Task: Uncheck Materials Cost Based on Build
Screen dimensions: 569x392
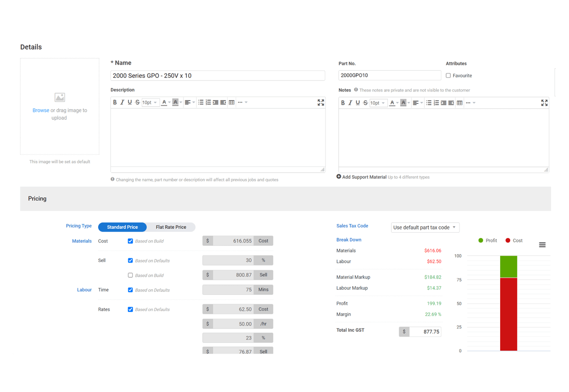Action: point(130,241)
